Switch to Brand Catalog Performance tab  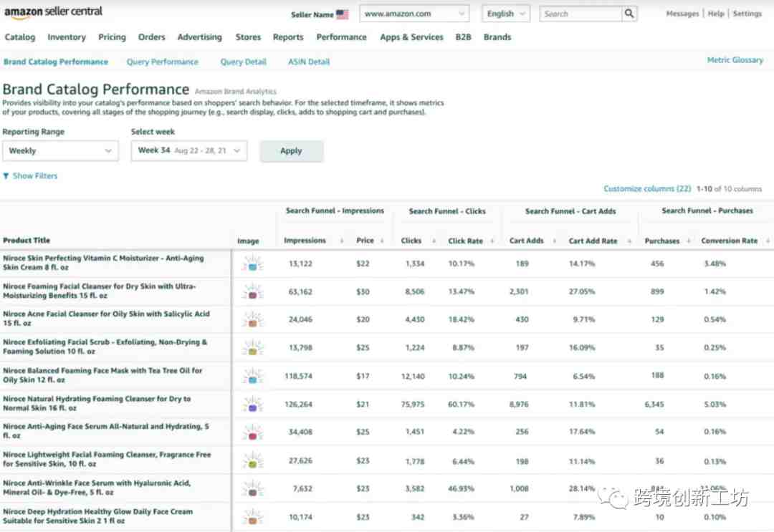[x=56, y=62]
